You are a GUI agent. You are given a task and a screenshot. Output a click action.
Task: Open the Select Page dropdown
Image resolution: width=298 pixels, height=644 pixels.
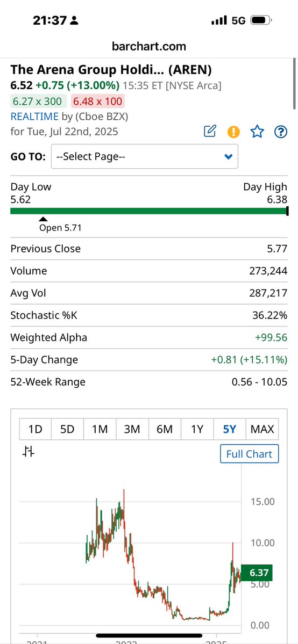[x=145, y=156]
